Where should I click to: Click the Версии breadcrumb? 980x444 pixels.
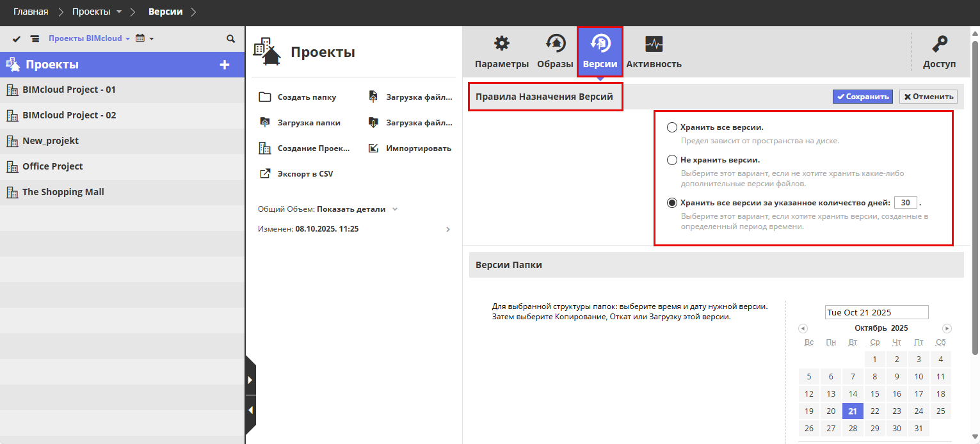tap(166, 12)
